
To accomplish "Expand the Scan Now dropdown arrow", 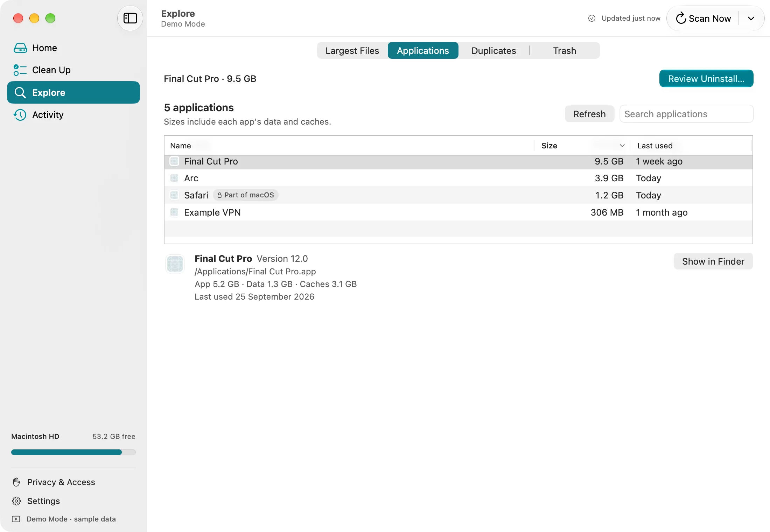I will [x=751, y=18].
